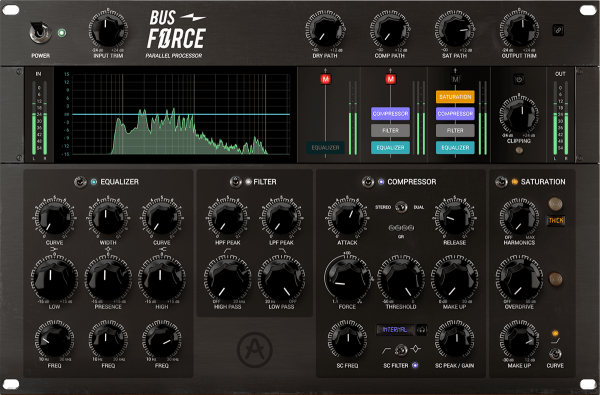Select the orange Saturation module block
The image size is (600, 395).
coord(455,97)
